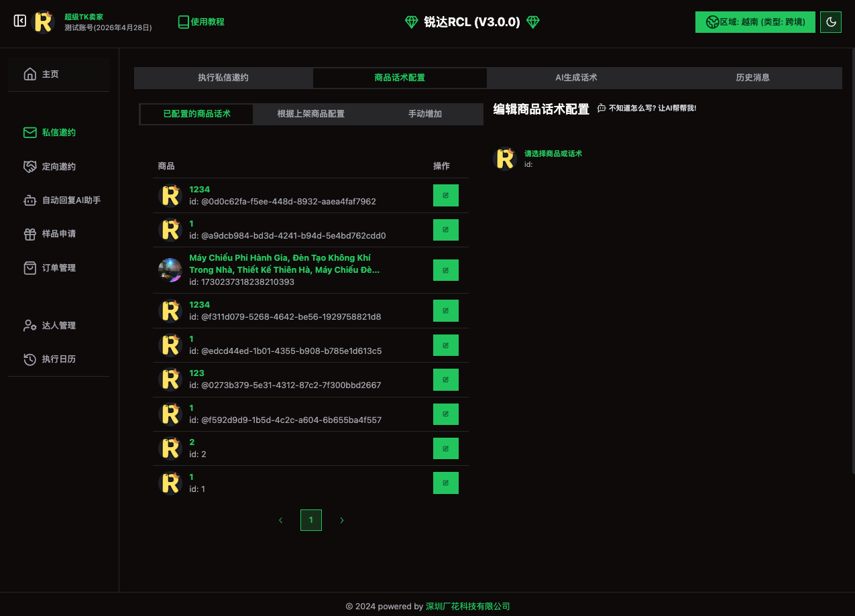This screenshot has width=855, height=616.
Task: Open 达人管理 in the sidebar
Action: tap(58, 326)
